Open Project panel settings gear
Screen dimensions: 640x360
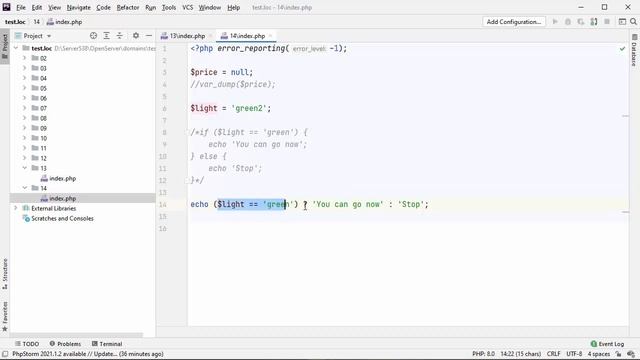click(x=136, y=36)
